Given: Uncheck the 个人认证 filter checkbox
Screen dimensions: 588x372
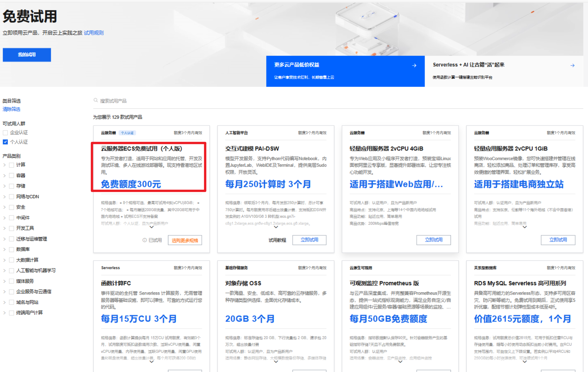Looking at the screenshot, I should click(x=5, y=142).
